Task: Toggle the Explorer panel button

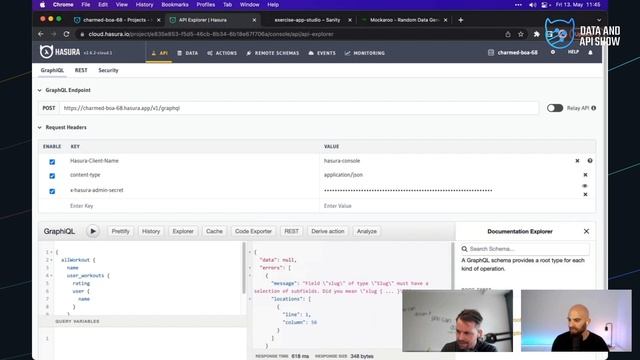Action: tap(183, 231)
